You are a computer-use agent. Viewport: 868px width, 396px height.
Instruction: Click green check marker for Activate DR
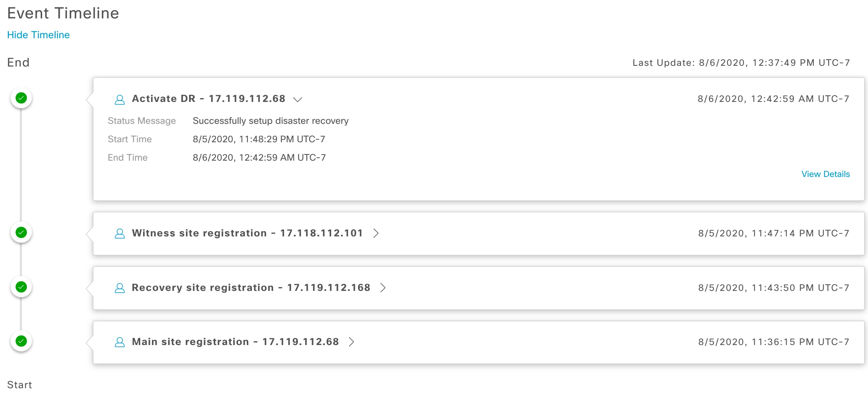(x=21, y=98)
